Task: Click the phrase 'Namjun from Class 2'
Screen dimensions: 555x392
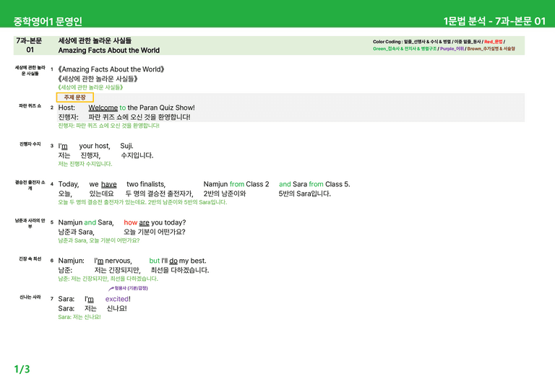Action: click(x=236, y=184)
